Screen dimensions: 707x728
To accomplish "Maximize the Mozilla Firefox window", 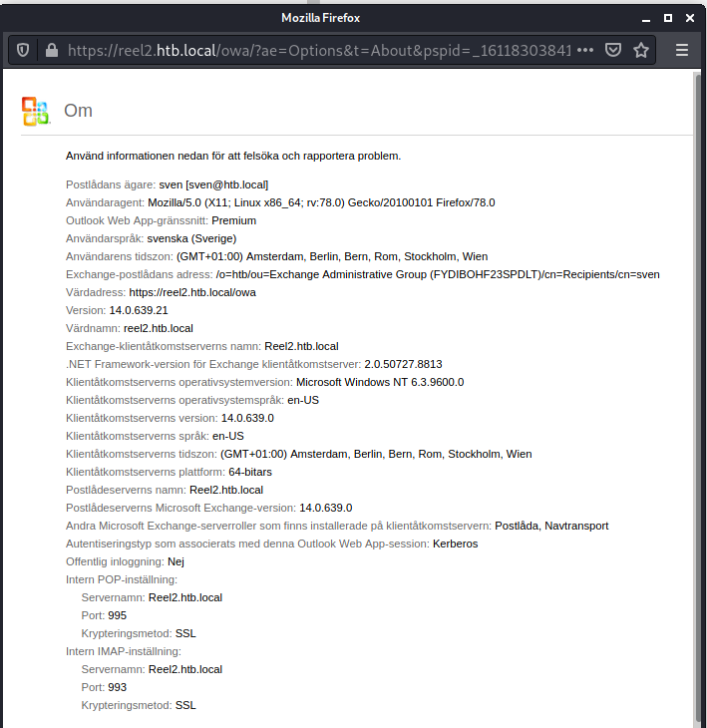I will click(x=667, y=17).
